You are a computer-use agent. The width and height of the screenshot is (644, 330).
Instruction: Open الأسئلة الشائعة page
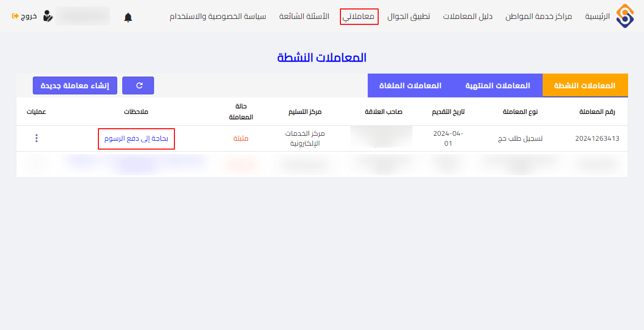pos(304,16)
